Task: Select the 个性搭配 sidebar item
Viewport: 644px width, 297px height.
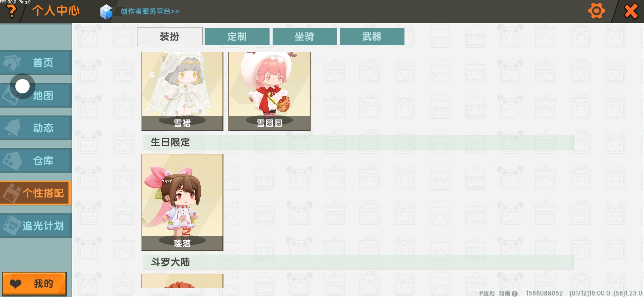Action: [36, 193]
